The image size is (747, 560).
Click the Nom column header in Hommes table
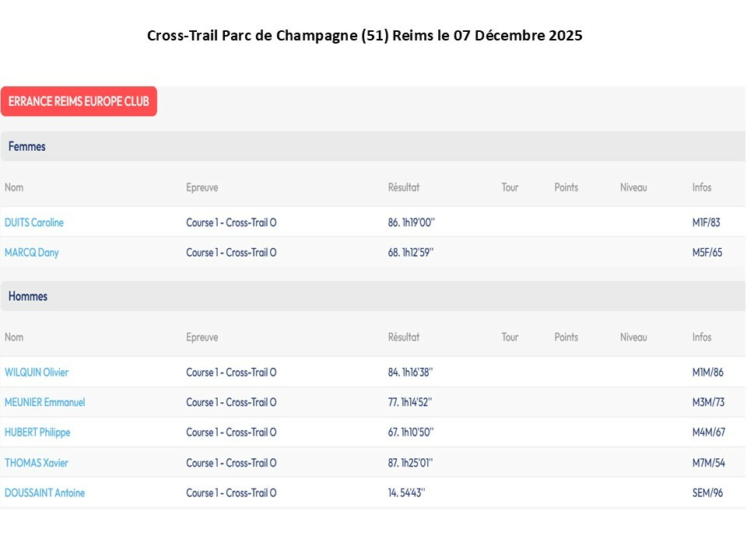tap(14, 338)
